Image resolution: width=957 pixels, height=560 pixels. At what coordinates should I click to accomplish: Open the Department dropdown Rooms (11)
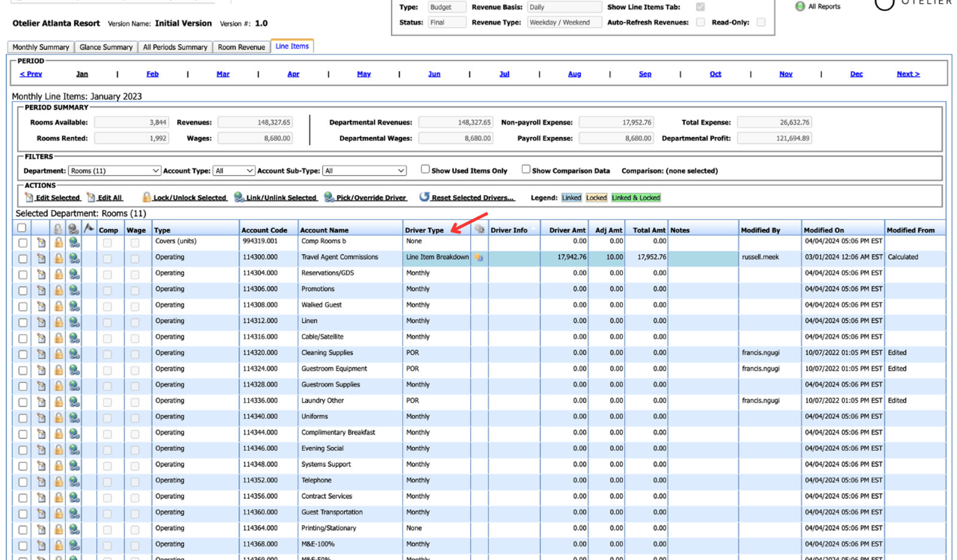114,171
